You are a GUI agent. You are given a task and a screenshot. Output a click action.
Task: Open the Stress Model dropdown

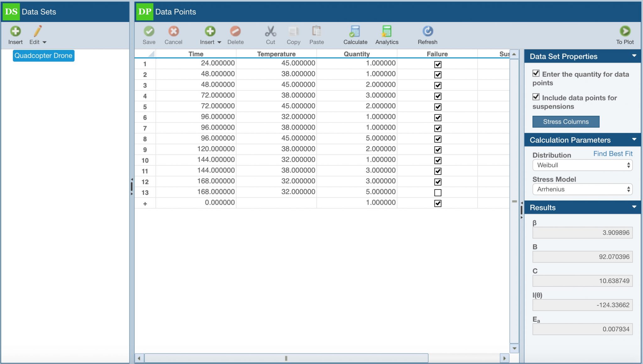582,189
